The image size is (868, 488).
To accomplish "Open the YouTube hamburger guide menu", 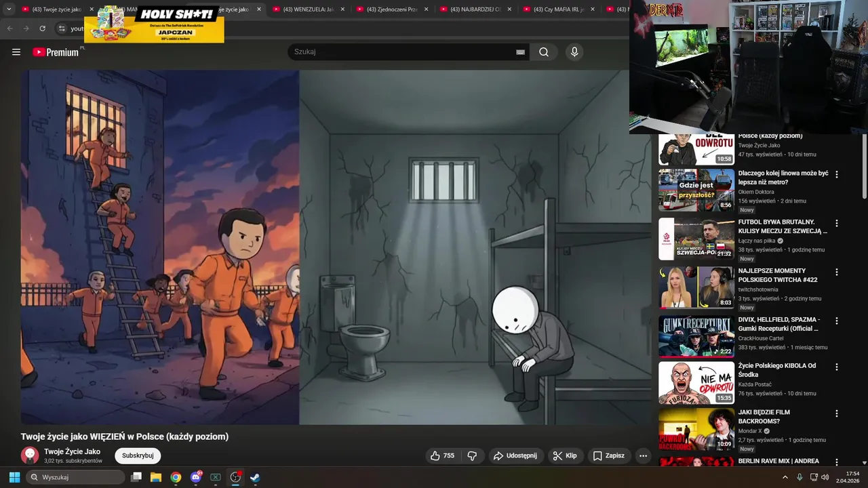I will point(16,52).
